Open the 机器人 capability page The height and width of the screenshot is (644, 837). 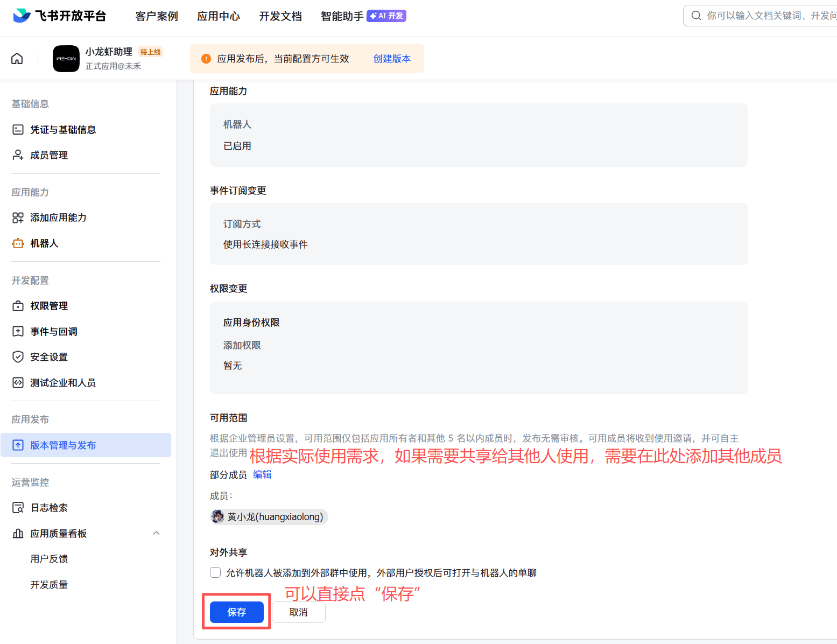45,243
